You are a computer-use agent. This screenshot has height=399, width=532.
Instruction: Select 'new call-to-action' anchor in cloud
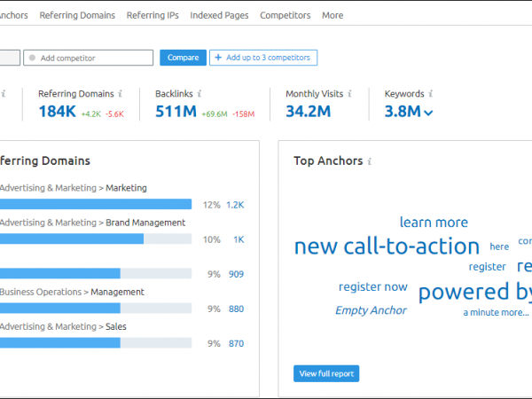pyautogui.click(x=387, y=246)
